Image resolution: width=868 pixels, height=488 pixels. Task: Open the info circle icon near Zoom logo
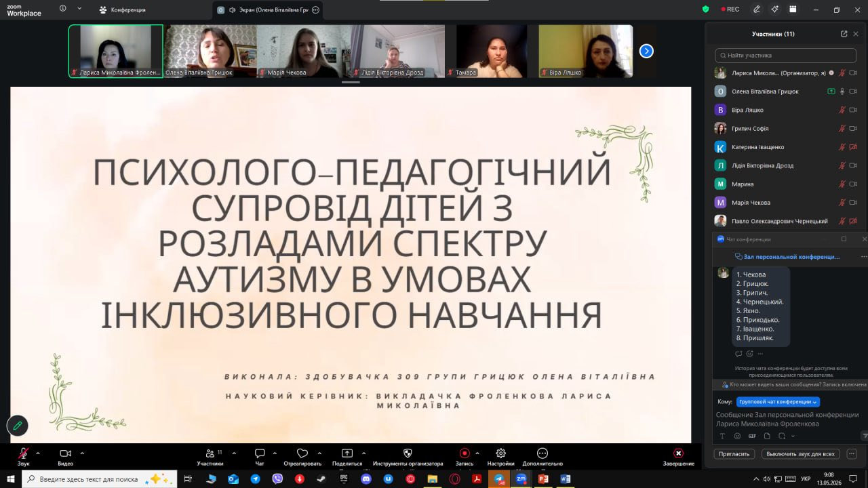point(63,9)
